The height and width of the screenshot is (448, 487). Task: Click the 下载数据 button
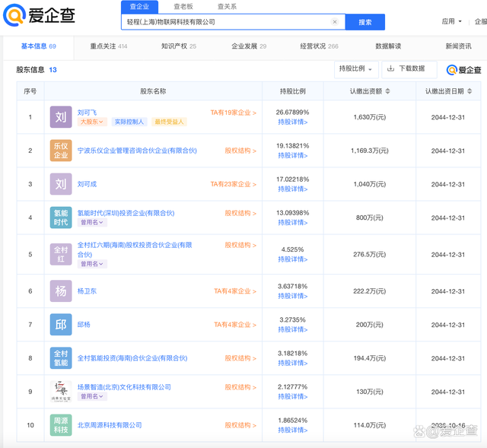tap(409, 69)
